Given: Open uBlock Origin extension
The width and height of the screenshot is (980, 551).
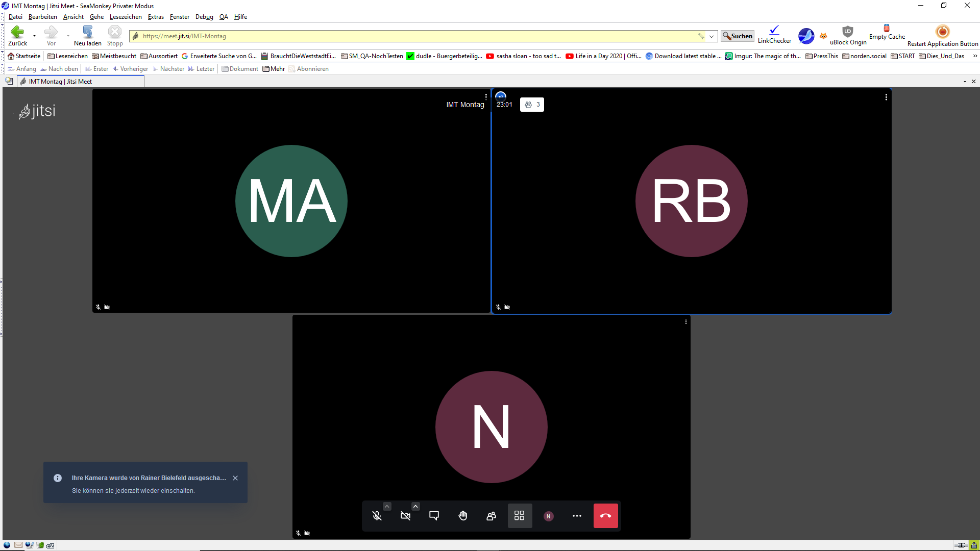Looking at the screenshot, I should point(848,35).
